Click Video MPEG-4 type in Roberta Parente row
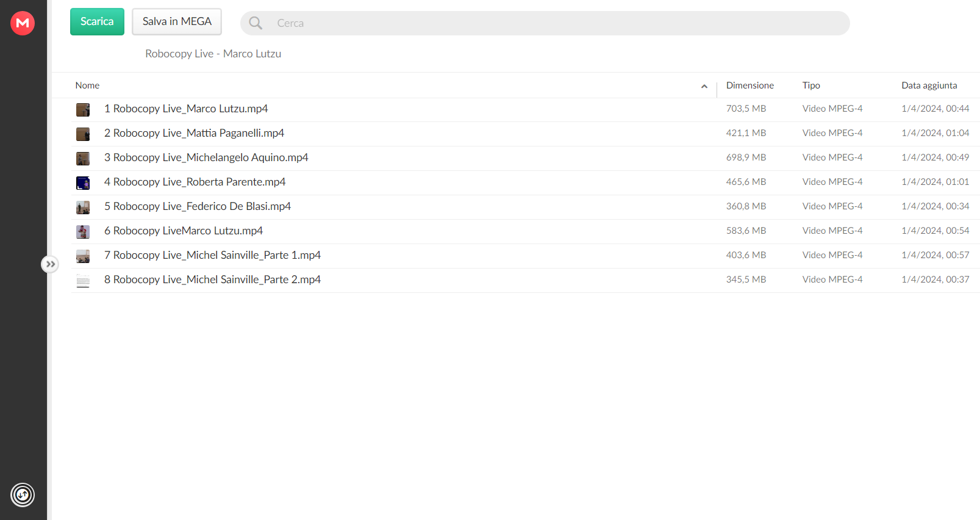The width and height of the screenshot is (980, 520). 832,182
